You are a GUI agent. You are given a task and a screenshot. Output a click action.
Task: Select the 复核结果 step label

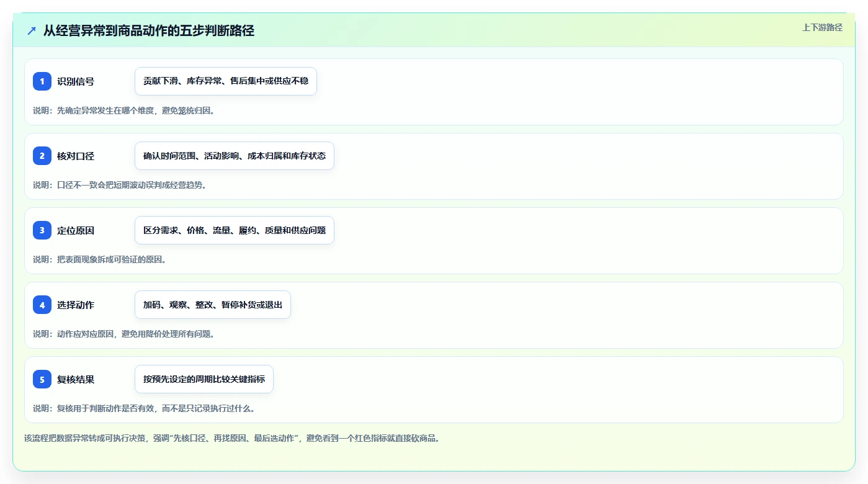click(x=76, y=379)
